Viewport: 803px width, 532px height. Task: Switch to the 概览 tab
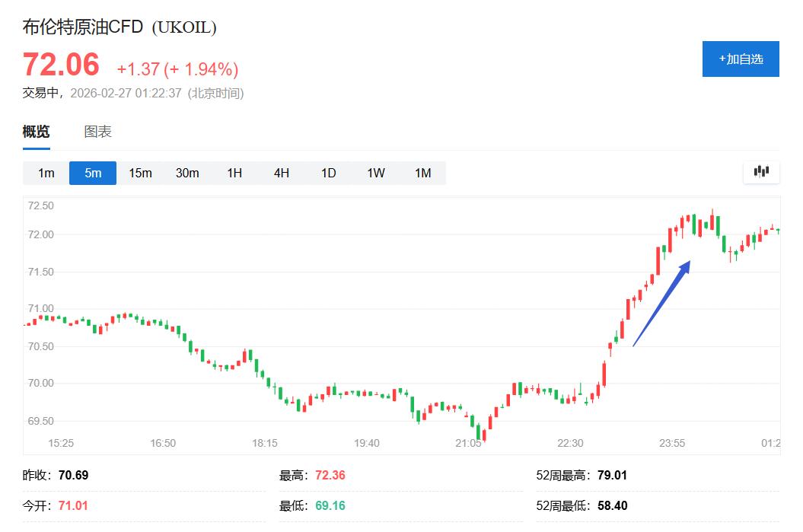coord(36,132)
